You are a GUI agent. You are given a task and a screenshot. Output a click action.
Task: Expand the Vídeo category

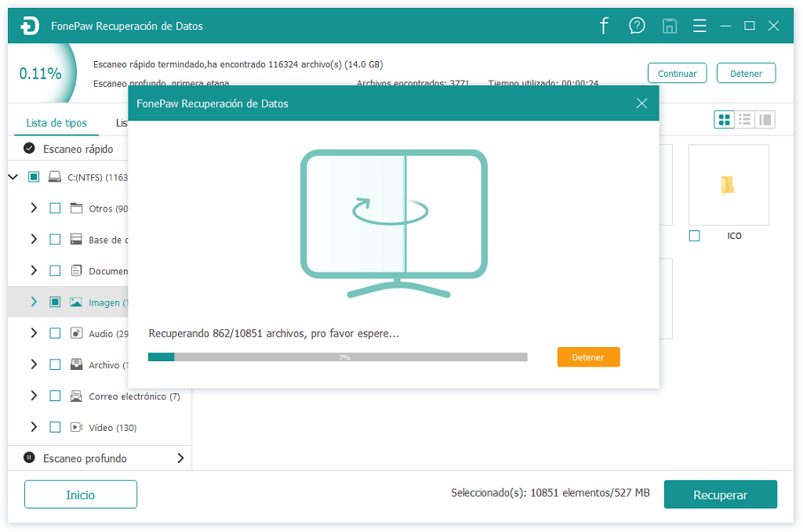[x=34, y=427]
